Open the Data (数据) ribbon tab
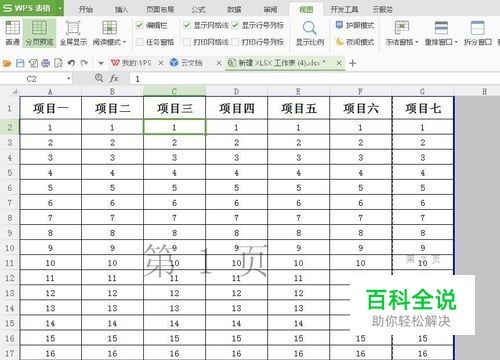500x360 pixels. (x=234, y=9)
